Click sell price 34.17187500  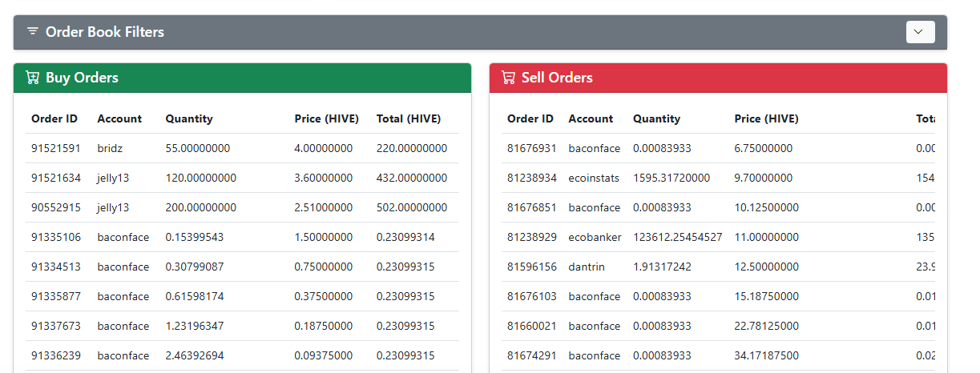click(767, 355)
